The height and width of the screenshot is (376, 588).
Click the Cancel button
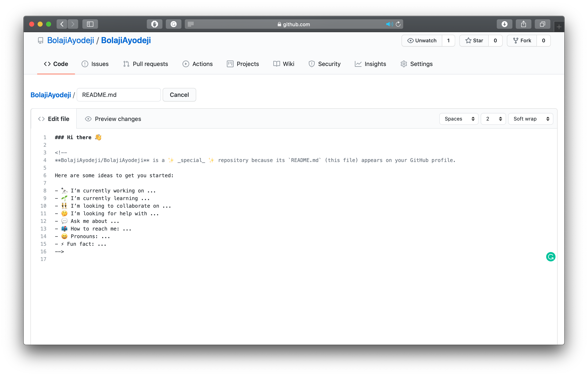click(179, 95)
